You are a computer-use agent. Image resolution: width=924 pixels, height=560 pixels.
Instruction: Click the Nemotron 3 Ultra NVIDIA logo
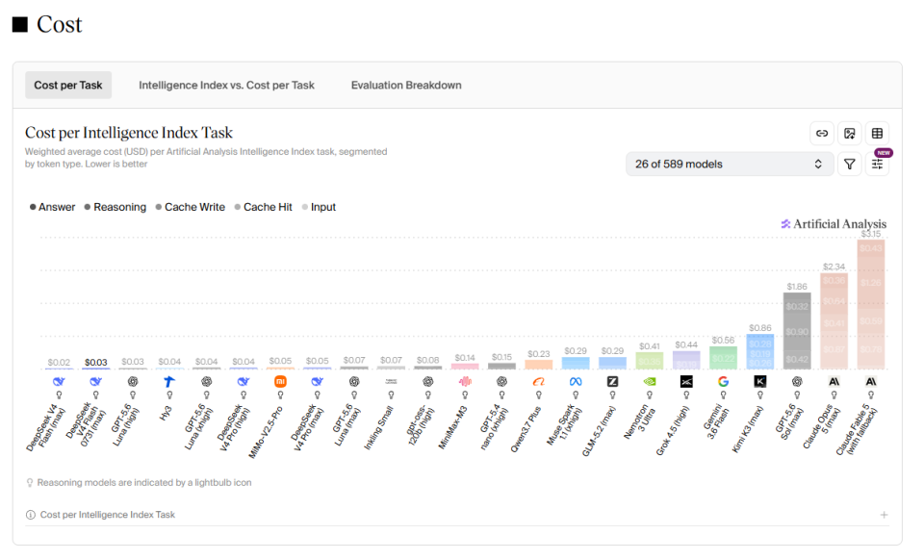650,382
